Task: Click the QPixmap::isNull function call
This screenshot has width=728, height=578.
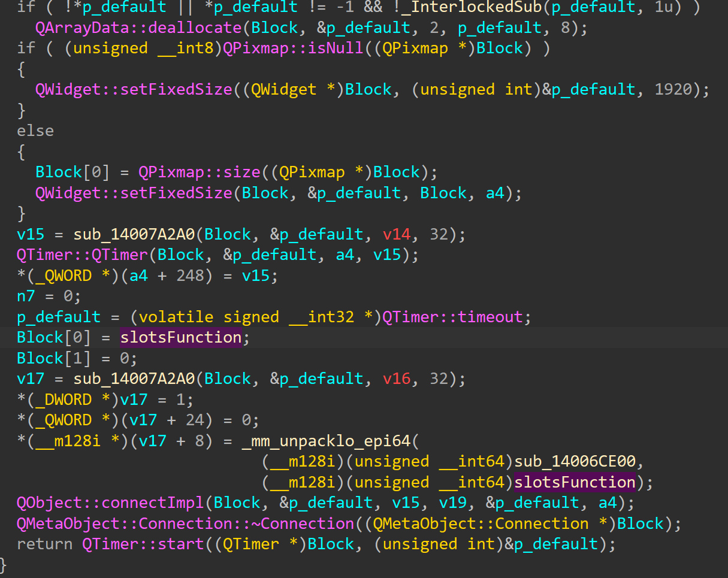Action: coord(293,48)
